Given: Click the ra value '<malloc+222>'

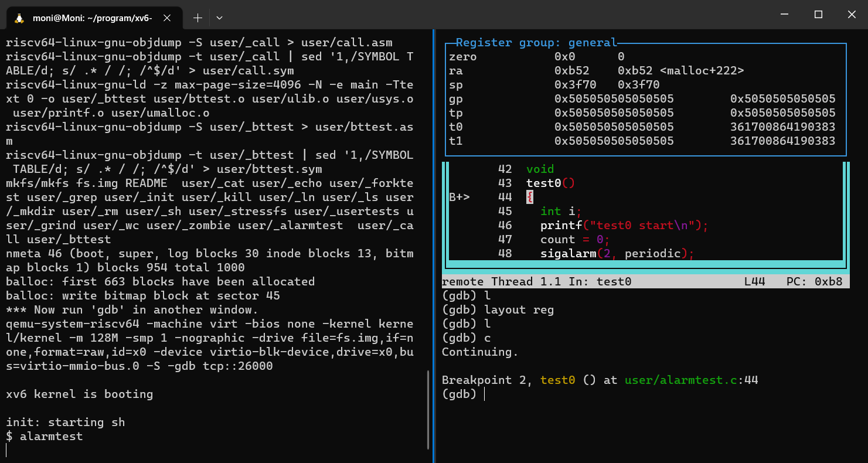Looking at the screenshot, I should click(702, 71).
